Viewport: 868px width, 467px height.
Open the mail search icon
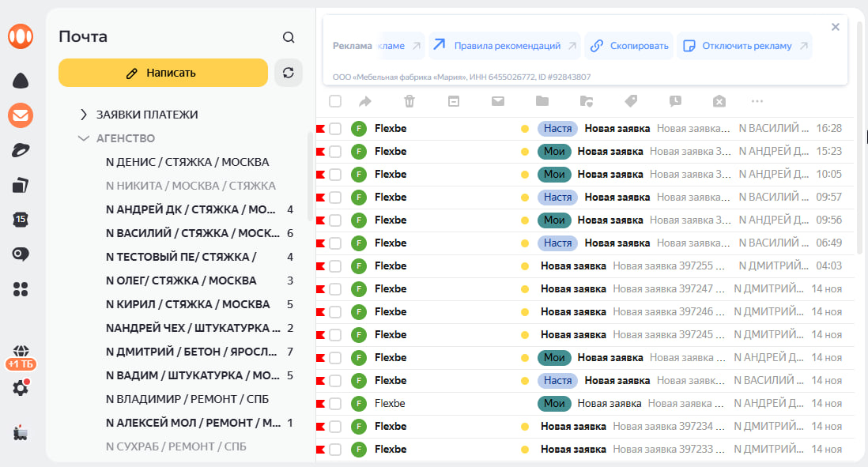[x=289, y=37]
